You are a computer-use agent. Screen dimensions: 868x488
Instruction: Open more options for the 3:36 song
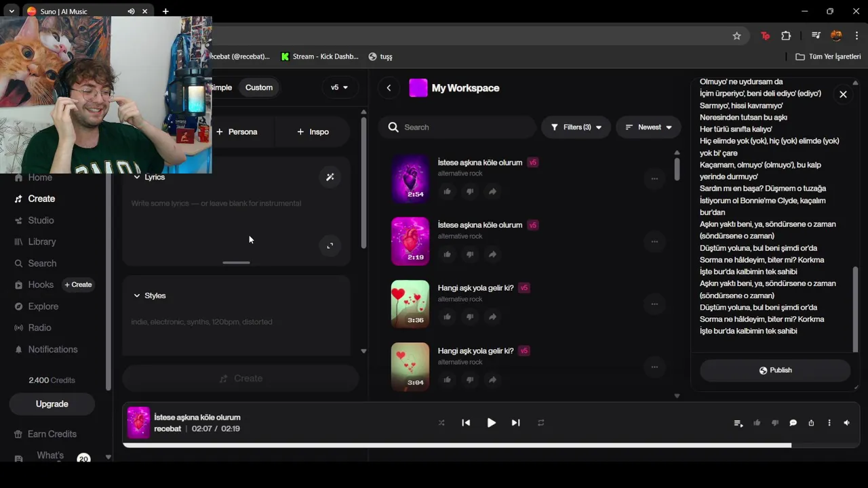[x=654, y=304]
